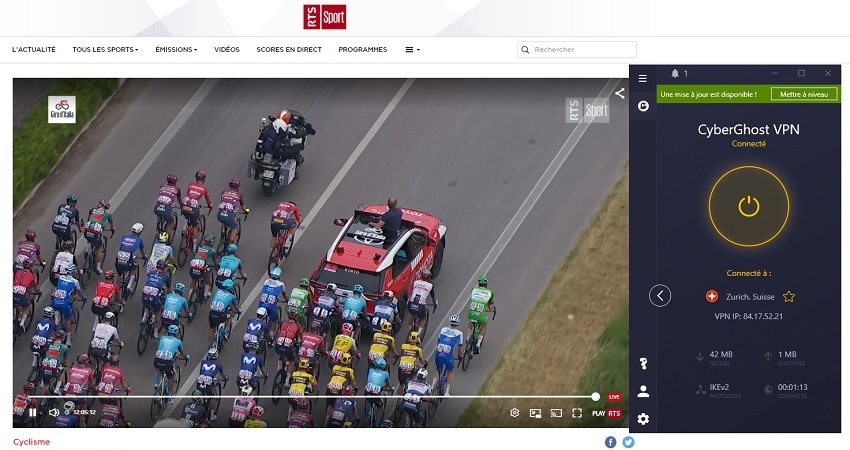Click the video progress bar handle
The height and width of the screenshot is (450, 850).
coord(596,397)
